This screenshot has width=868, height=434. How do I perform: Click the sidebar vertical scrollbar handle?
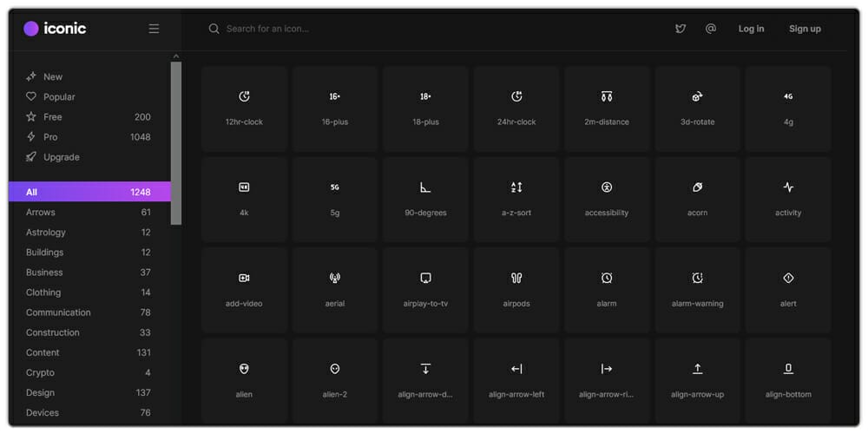[x=176, y=143]
